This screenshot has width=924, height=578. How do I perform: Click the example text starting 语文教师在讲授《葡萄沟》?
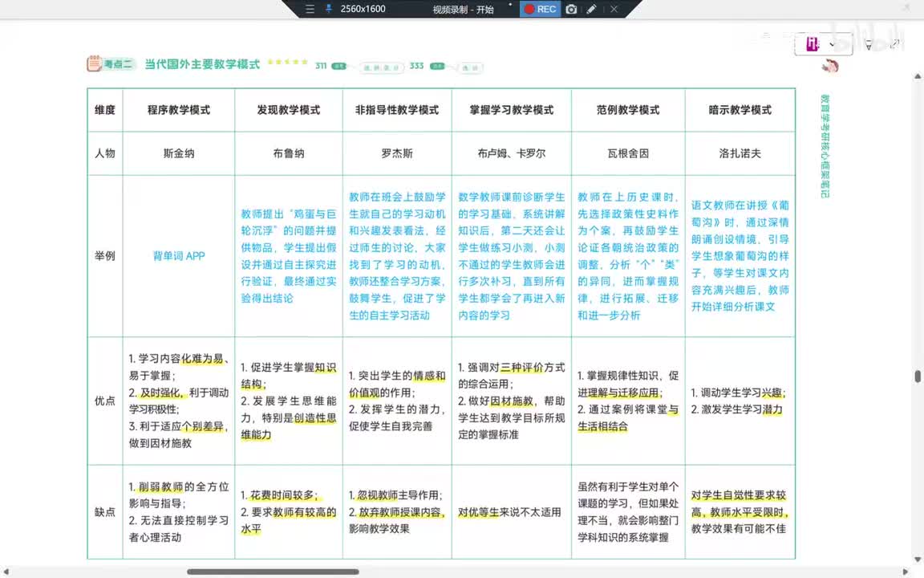[740, 256]
